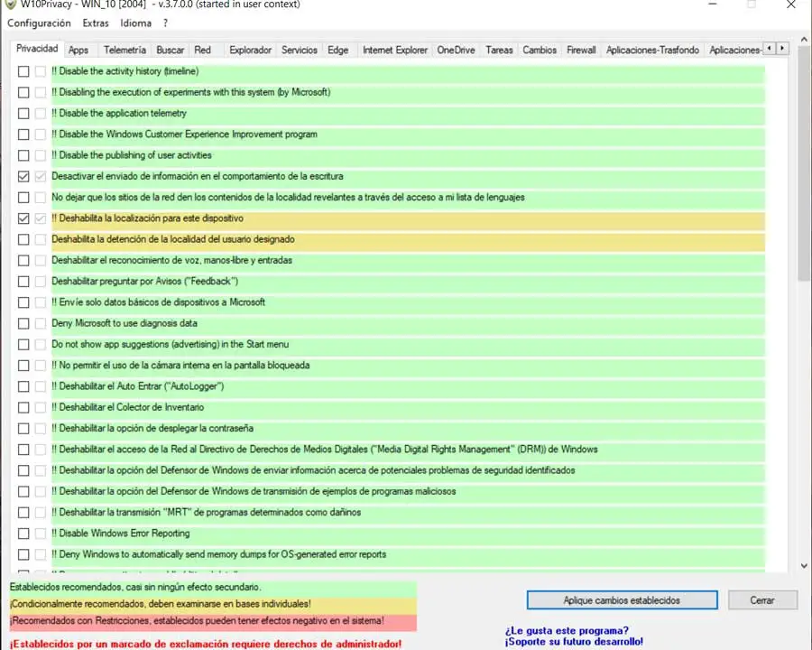Check 'Deshabilitar el Colector de Inventario' checkbox
The height and width of the screenshot is (650, 812).
point(23,407)
